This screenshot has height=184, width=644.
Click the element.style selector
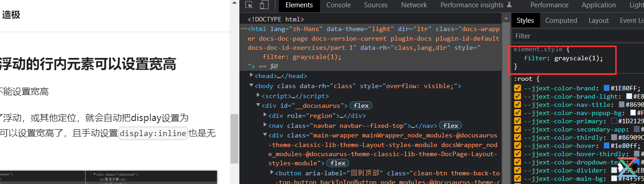(537, 49)
